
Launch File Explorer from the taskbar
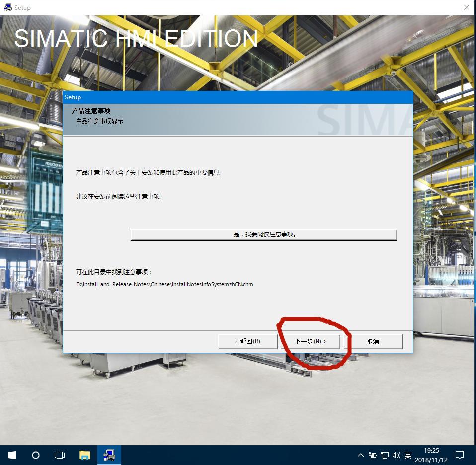(84, 455)
